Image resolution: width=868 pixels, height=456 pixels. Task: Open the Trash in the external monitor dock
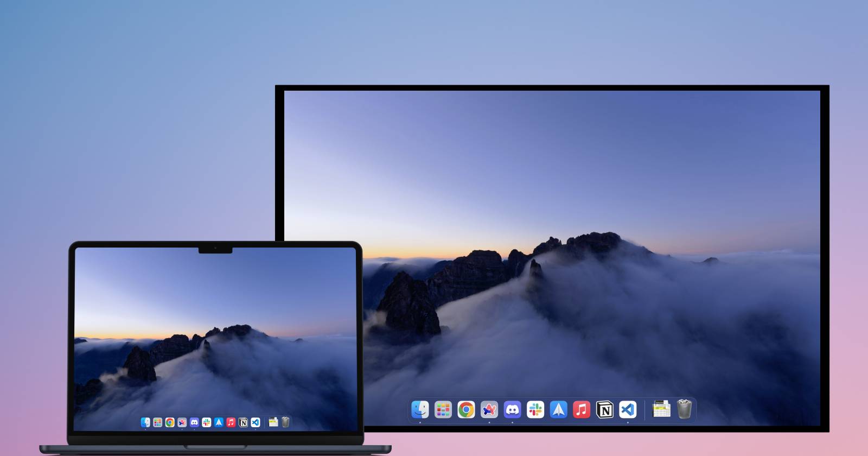coord(685,409)
